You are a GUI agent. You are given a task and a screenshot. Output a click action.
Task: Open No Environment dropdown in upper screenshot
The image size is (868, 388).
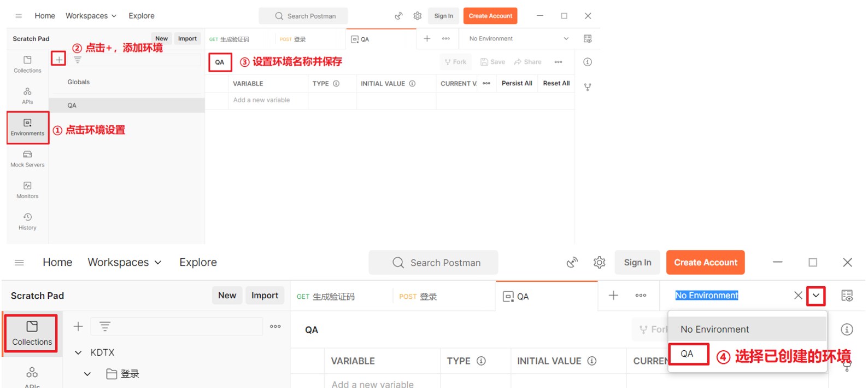click(519, 39)
